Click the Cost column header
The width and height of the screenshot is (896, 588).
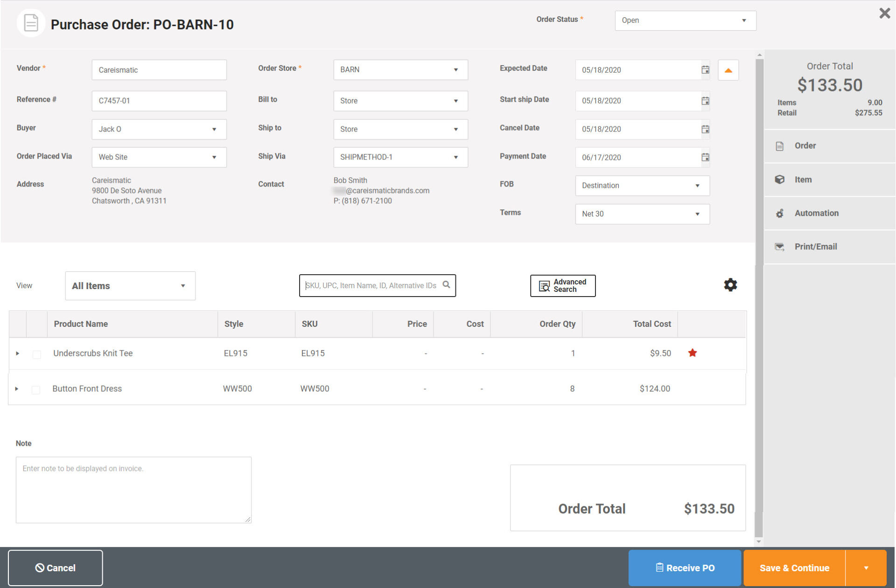pyautogui.click(x=462, y=324)
